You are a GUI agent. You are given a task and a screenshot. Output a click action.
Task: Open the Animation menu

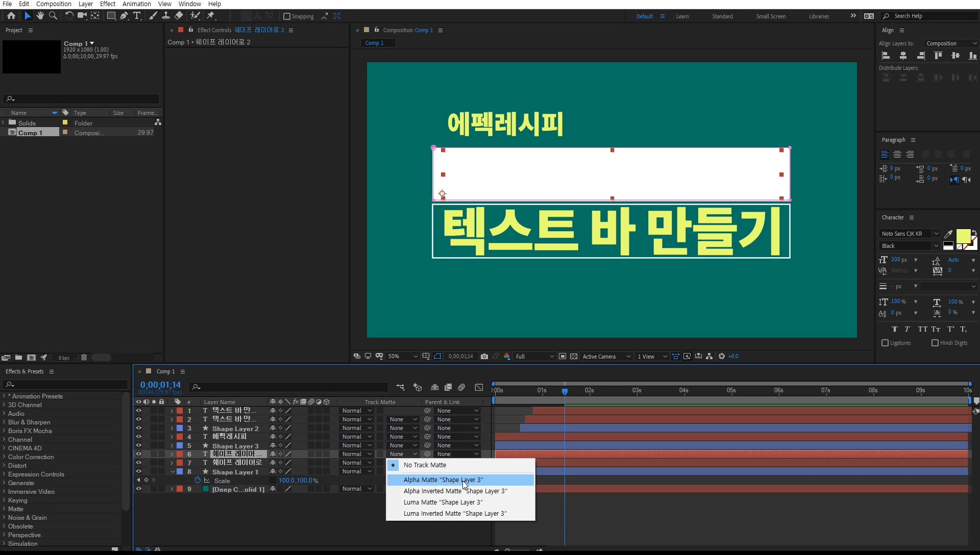(x=136, y=4)
